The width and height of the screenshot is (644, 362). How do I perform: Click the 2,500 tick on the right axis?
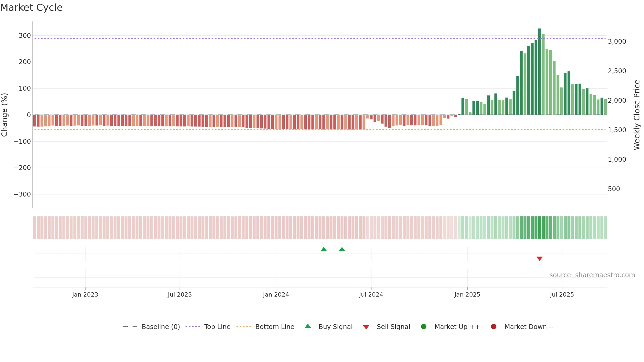tap(617, 71)
